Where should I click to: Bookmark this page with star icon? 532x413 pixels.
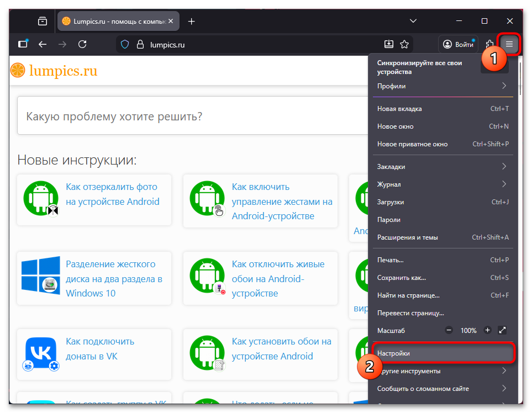tap(404, 44)
